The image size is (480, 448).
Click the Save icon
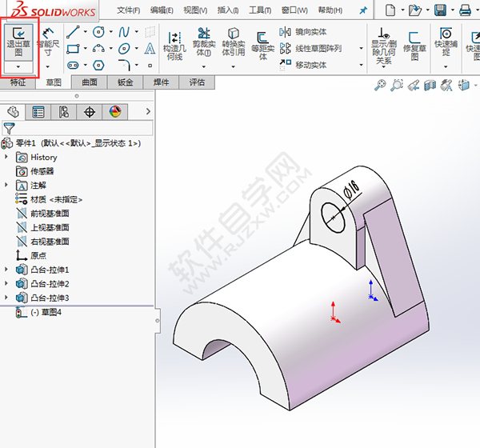coord(440,10)
